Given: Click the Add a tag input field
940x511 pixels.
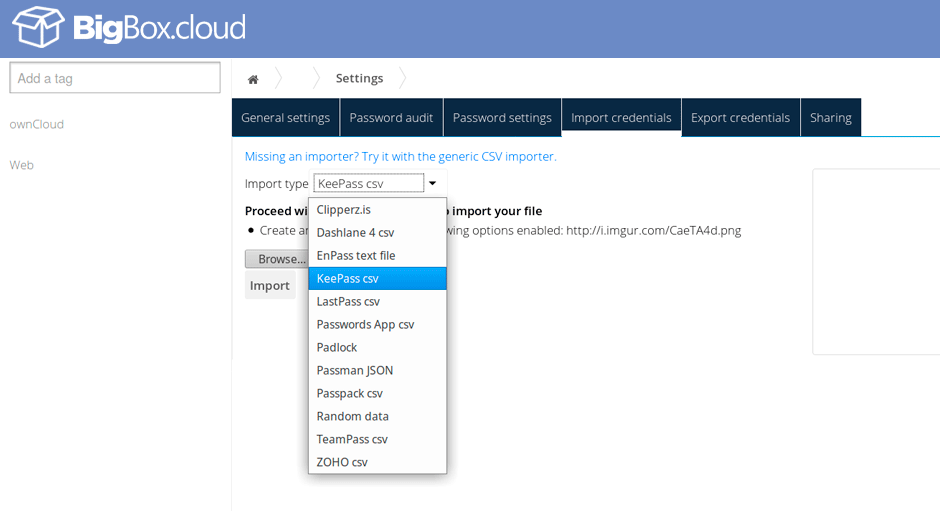Looking at the screenshot, I should 115,78.
